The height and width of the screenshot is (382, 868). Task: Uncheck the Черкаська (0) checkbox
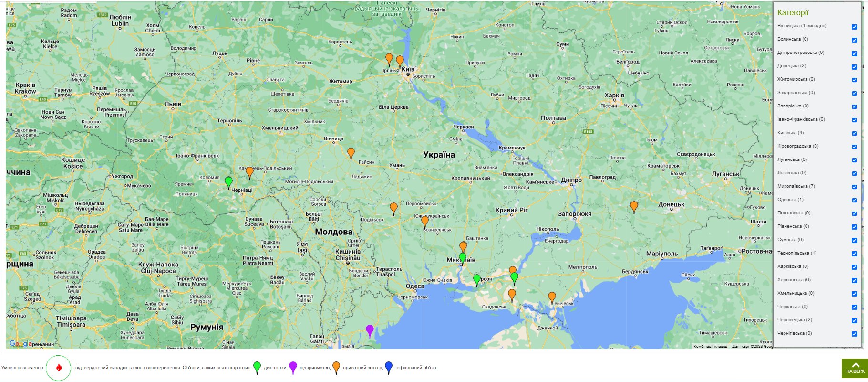pos(854,308)
